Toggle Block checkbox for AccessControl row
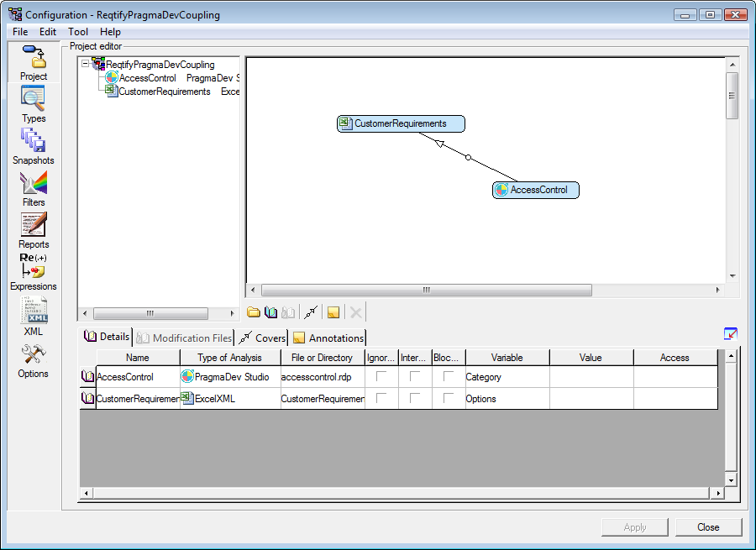The height and width of the screenshot is (550, 756). tap(449, 377)
